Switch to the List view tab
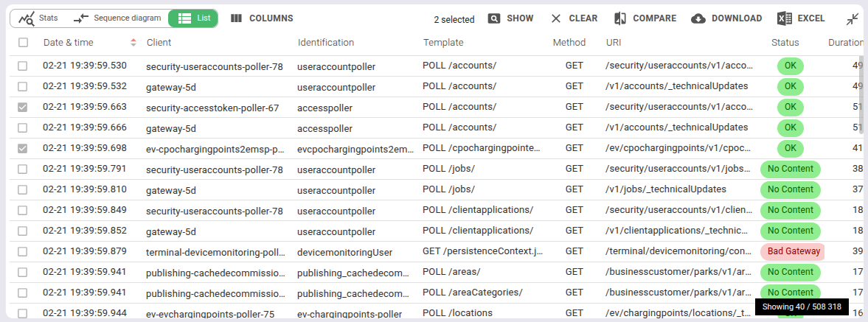This screenshot has width=868, height=322. click(193, 18)
